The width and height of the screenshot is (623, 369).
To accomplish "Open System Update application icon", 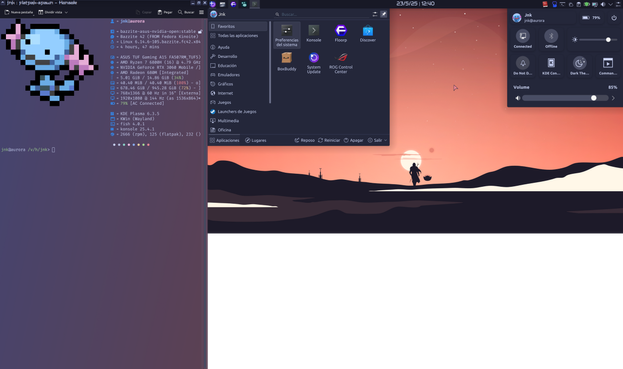I will (313, 62).
